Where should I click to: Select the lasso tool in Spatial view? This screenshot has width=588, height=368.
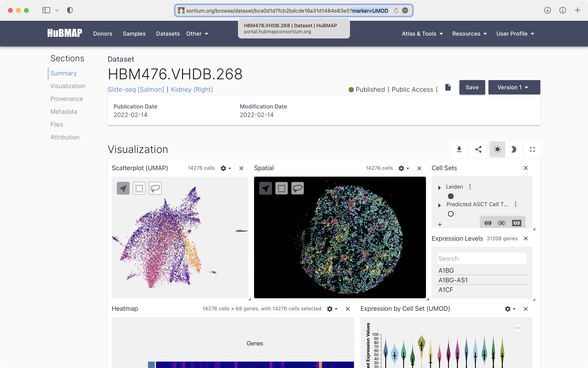pyautogui.click(x=298, y=188)
